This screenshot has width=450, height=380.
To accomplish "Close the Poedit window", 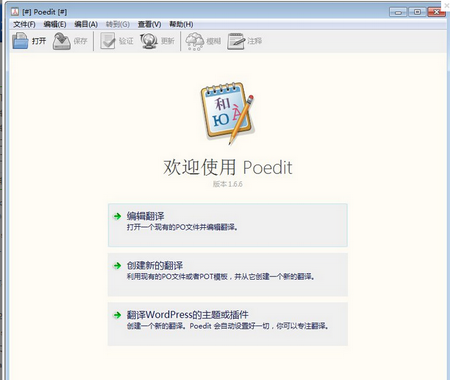I will click(436, 12).
